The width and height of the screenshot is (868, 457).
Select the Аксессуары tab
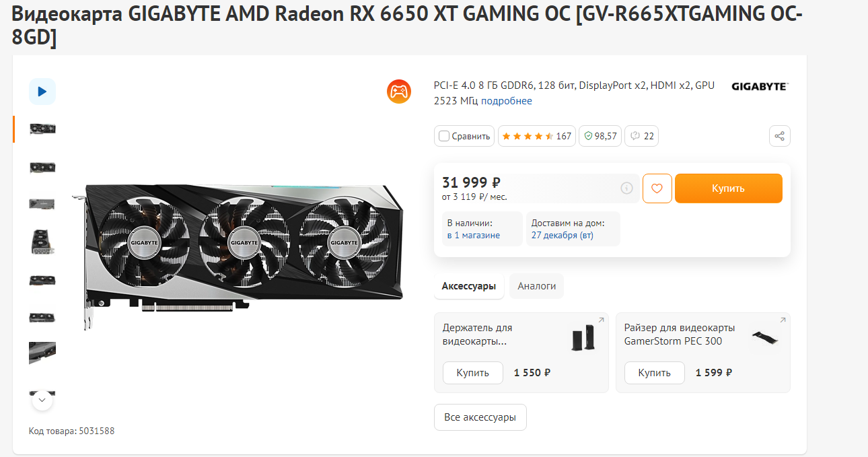[469, 286]
